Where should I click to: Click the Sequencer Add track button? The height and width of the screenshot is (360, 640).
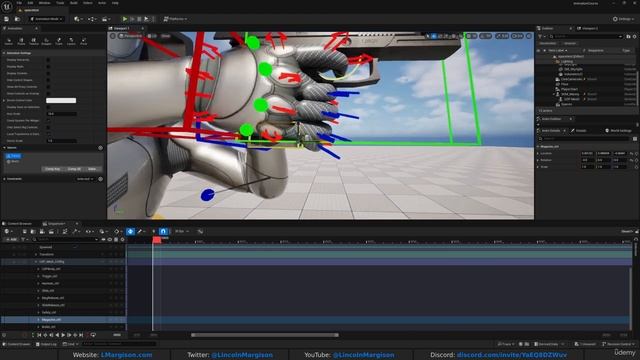click(11, 240)
